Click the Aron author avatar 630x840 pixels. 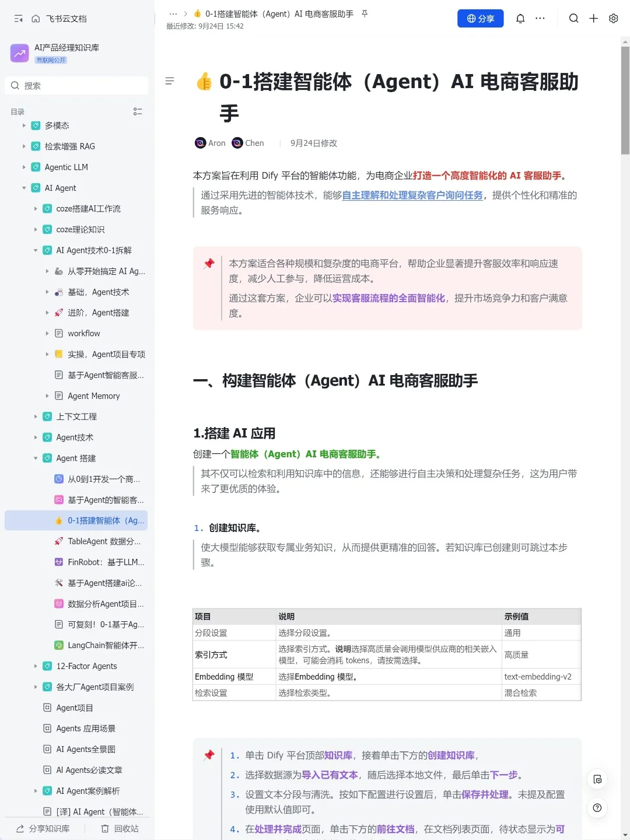tap(200, 143)
